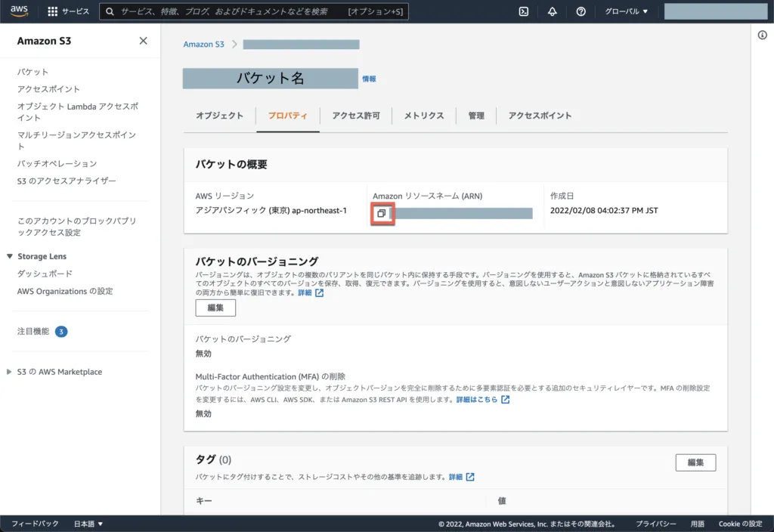The image size is (774, 532).
Task: Open the メトリクス tab
Action: point(424,116)
